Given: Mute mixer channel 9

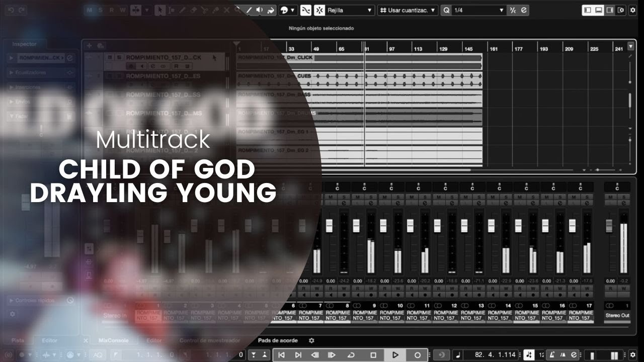Looking at the screenshot, I should point(357,197).
